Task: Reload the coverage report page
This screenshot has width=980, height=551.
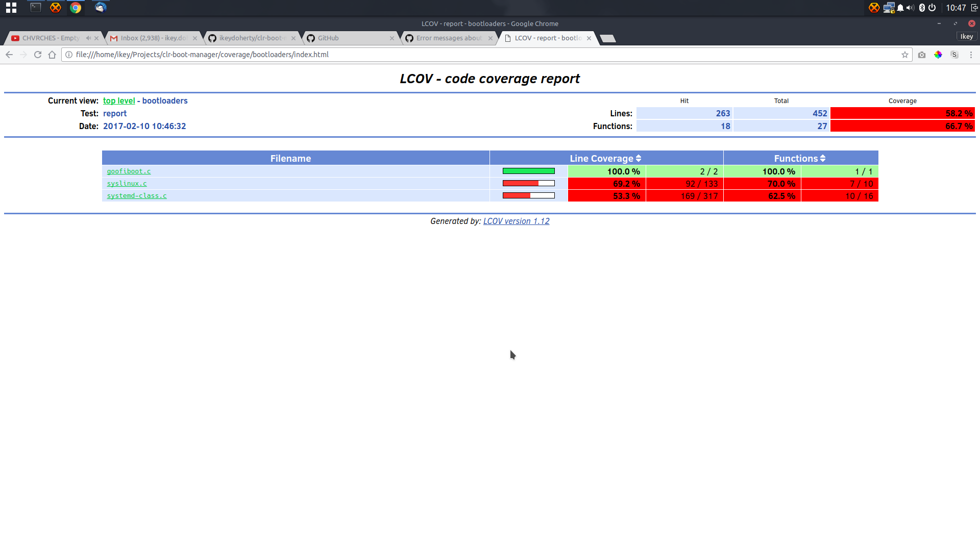Action: coord(38,55)
